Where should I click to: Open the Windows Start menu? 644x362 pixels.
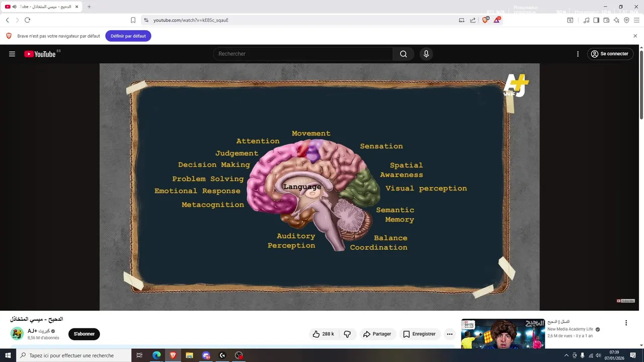8,355
